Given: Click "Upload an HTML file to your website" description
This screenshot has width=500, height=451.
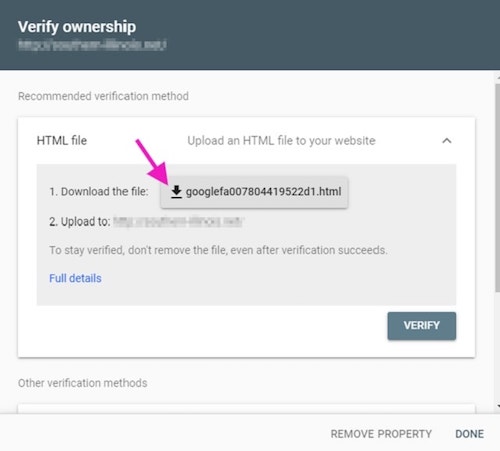Looking at the screenshot, I should pos(281,141).
